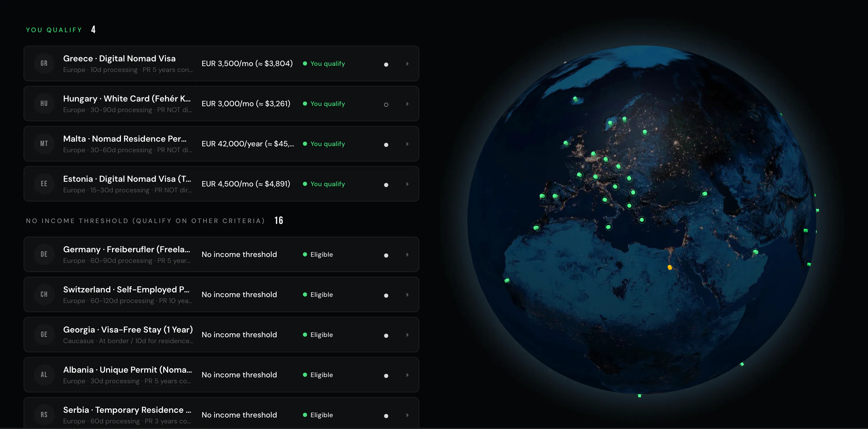
Task: Select the orange marker on the globe
Action: pyautogui.click(x=670, y=267)
